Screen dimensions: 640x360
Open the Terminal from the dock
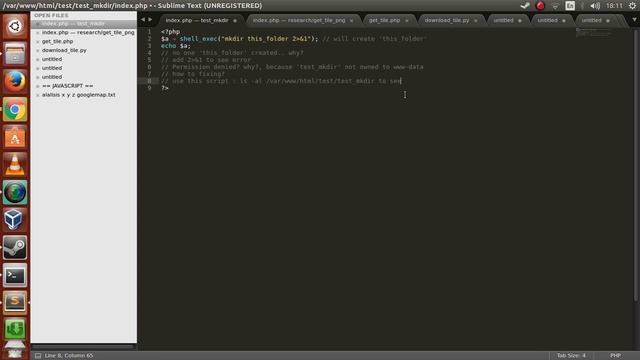click(15, 276)
